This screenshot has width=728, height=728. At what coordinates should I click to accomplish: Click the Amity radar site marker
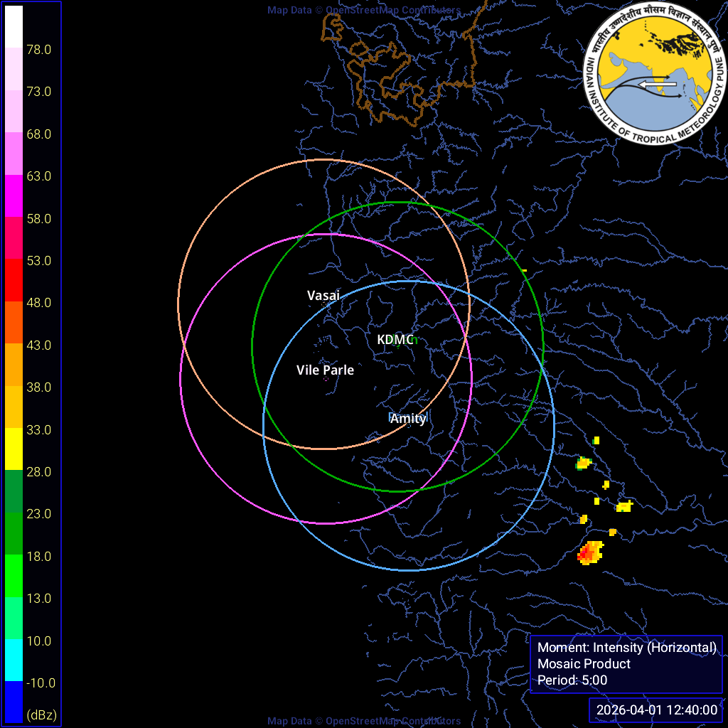pyautogui.click(x=392, y=417)
